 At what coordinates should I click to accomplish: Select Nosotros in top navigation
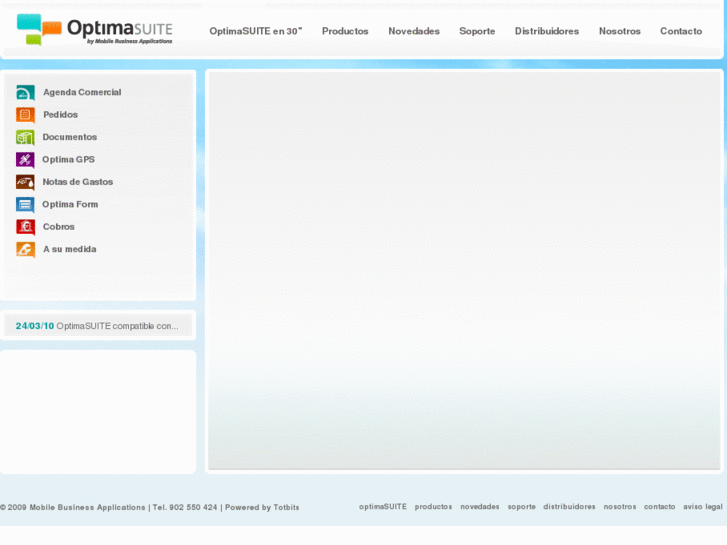(x=619, y=31)
